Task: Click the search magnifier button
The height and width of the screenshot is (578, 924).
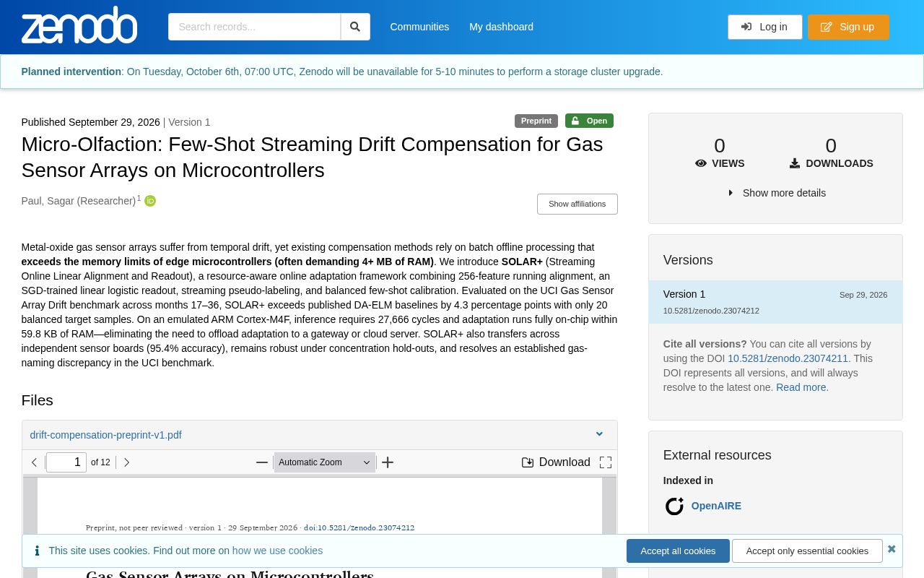Action: [355, 27]
